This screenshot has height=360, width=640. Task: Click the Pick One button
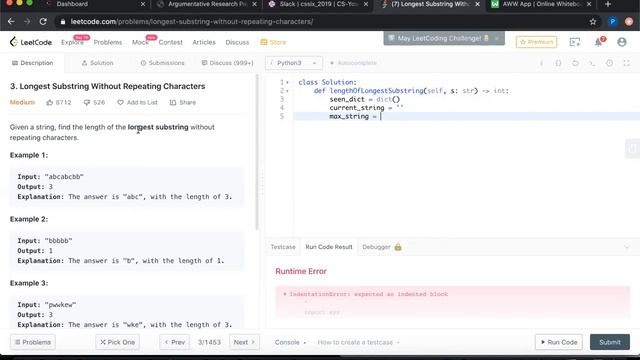(118, 342)
